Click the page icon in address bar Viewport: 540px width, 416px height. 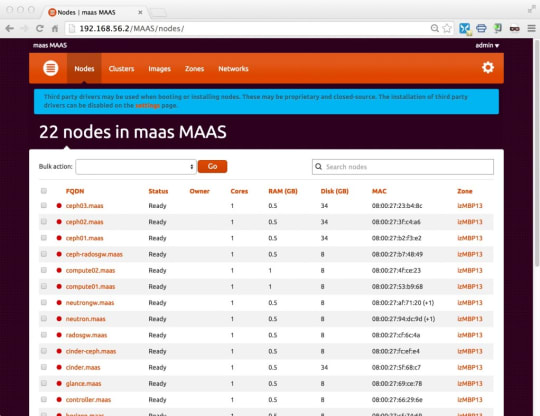click(72, 28)
